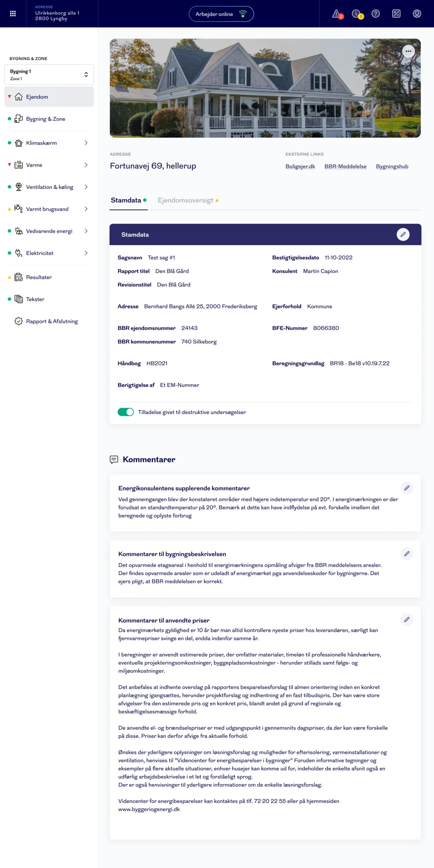Toggle permission for destruktive undersøgelser

[126, 412]
